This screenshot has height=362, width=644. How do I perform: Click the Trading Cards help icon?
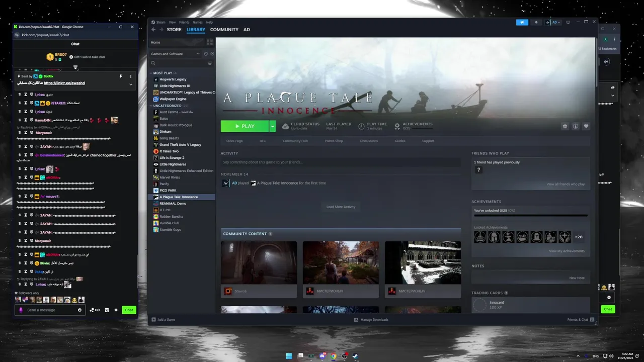coord(506,293)
